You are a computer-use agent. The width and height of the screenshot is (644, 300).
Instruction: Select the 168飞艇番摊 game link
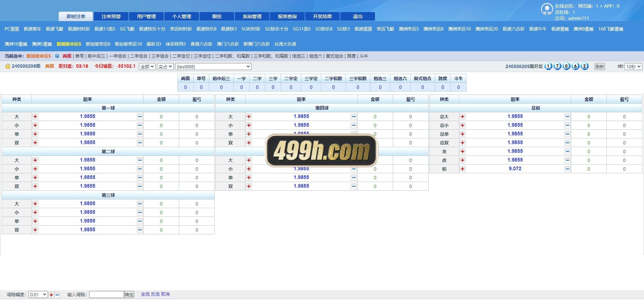611,29
